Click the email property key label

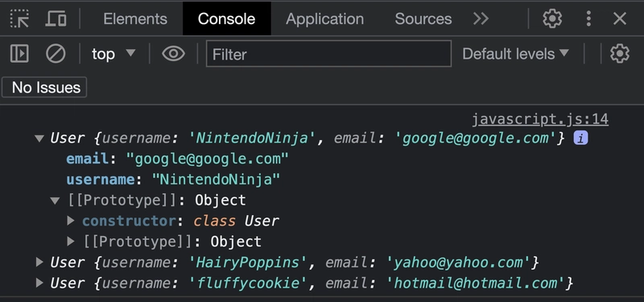(x=88, y=159)
